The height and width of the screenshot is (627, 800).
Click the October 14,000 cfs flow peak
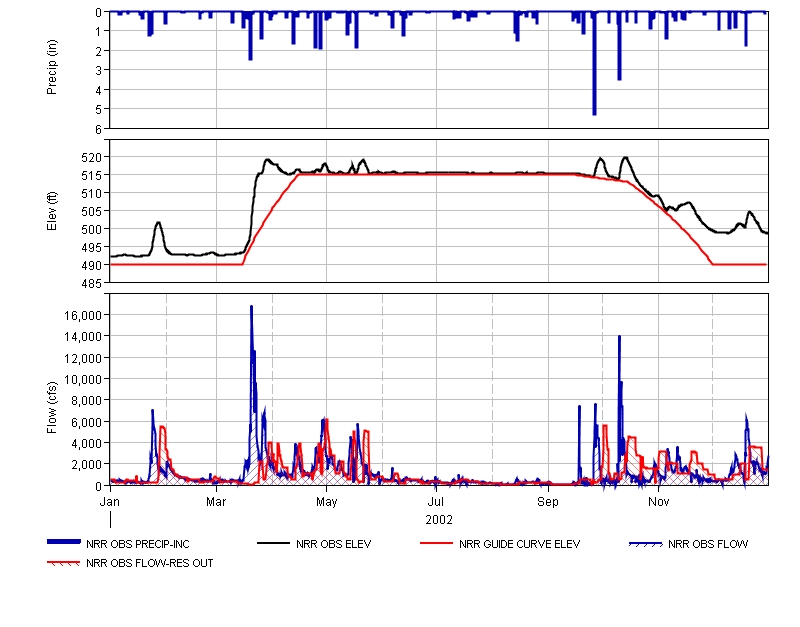point(619,338)
